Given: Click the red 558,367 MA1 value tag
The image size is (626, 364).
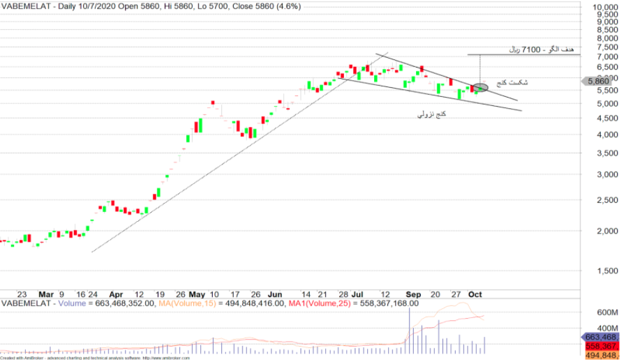Looking at the screenshot, I should coord(602,347).
